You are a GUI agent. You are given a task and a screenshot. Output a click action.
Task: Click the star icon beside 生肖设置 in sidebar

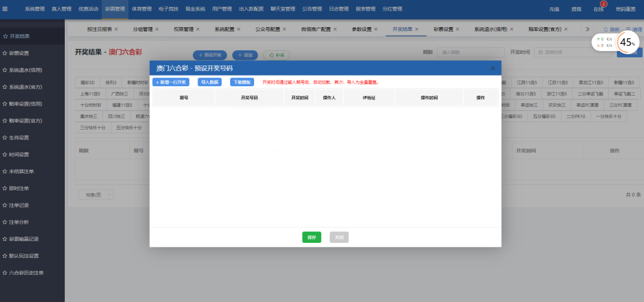tap(6, 138)
